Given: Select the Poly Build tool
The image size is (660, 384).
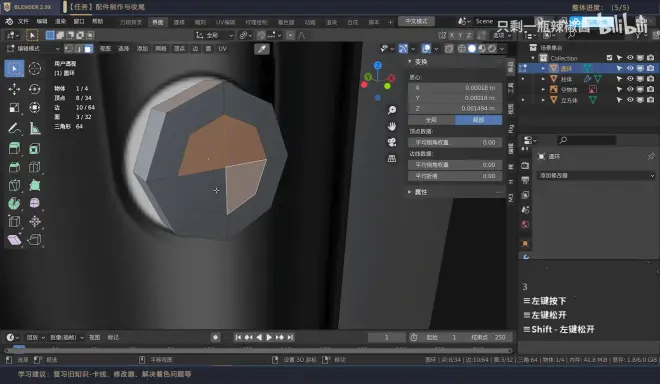Looking at the screenshot, I should point(35,185).
